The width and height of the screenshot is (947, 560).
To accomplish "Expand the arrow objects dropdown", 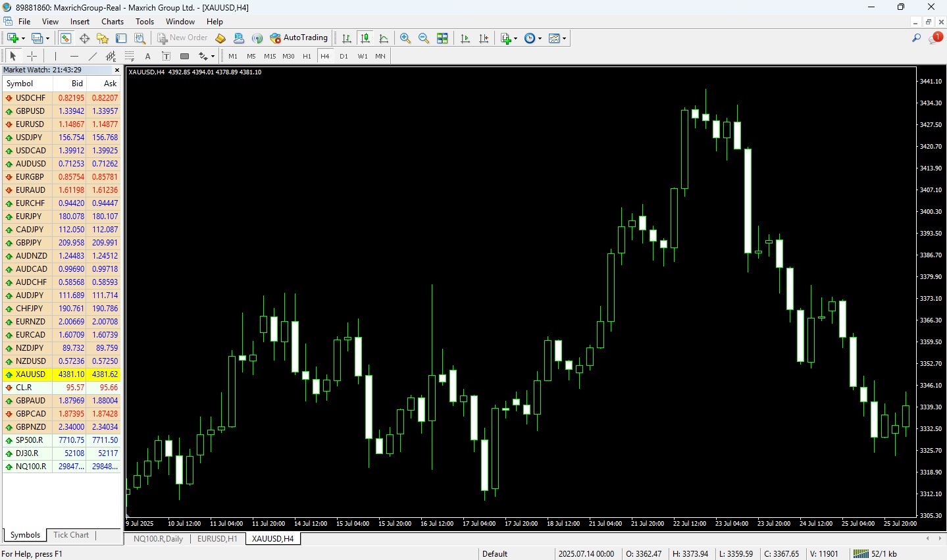I will 213,56.
